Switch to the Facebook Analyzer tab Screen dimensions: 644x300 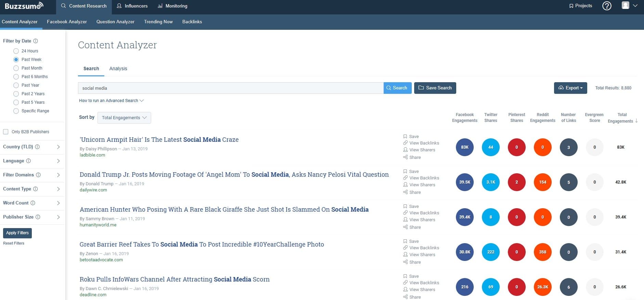(67, 22)
